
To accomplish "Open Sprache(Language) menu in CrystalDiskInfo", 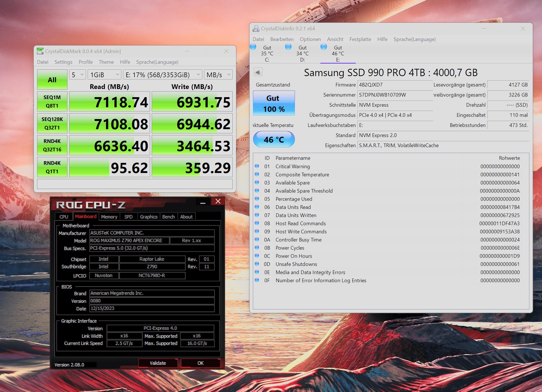I will point(414,39).
